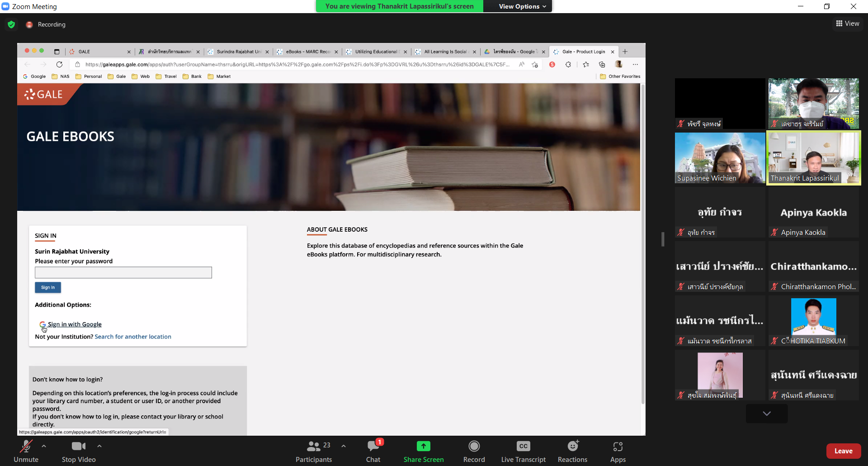
Task: Open video settings arrow next to Stop Video
Action: click(99, 446)
